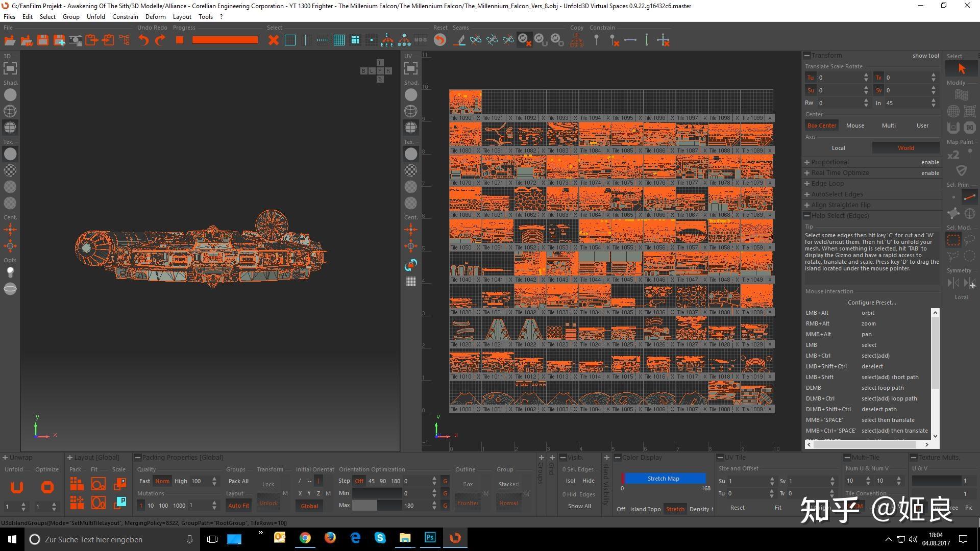
Task: Click the orange X deselect icon
Action: click(274, 40)
